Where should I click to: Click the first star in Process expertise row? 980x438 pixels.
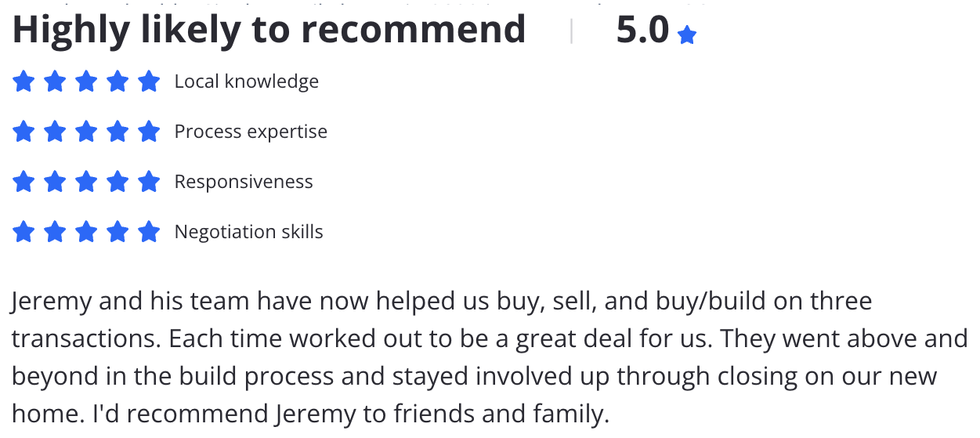[x=24, y=132]
